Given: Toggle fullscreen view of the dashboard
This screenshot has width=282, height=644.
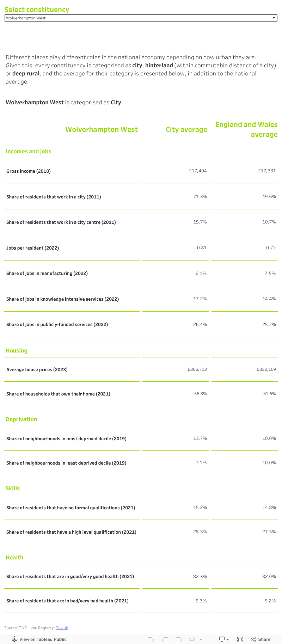Looking at the screenshot, I should pyautogui.click(x=241, y=639).
